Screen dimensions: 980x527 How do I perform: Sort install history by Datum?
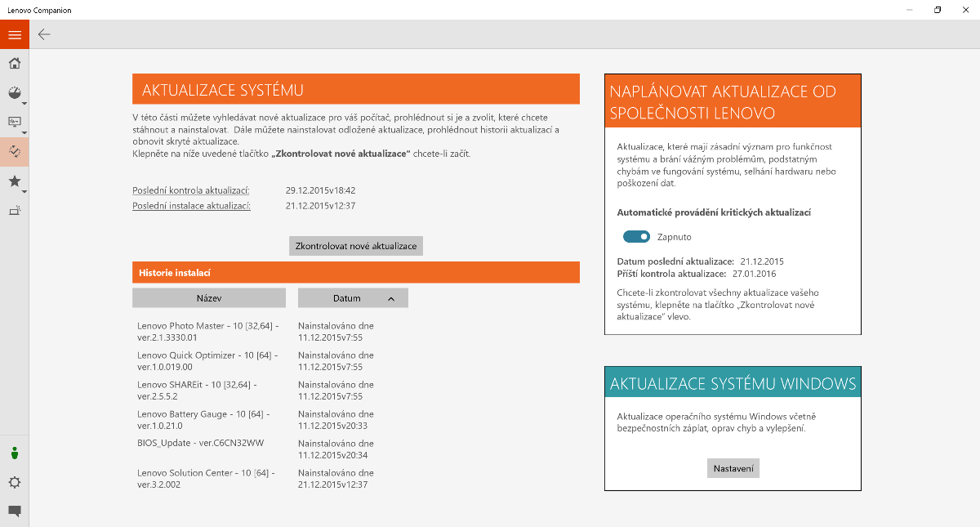tap(353, 298)
